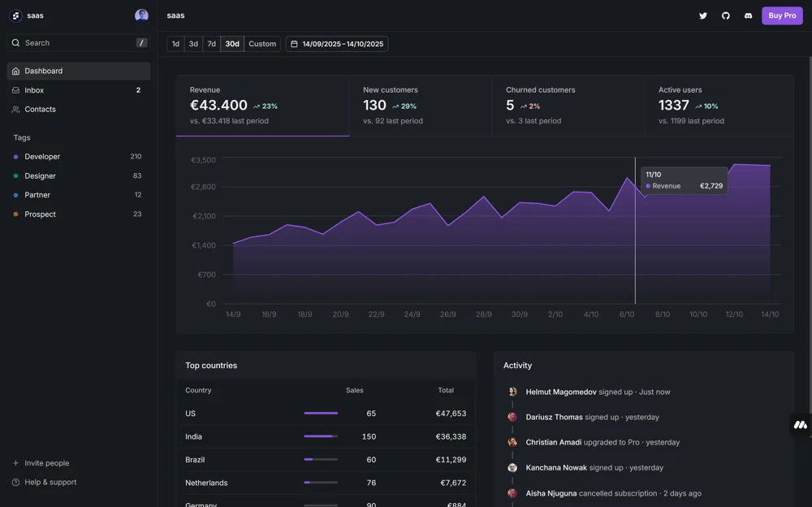Select the 30d time range
Screen dimensions: 812x507
coord(232,44)
